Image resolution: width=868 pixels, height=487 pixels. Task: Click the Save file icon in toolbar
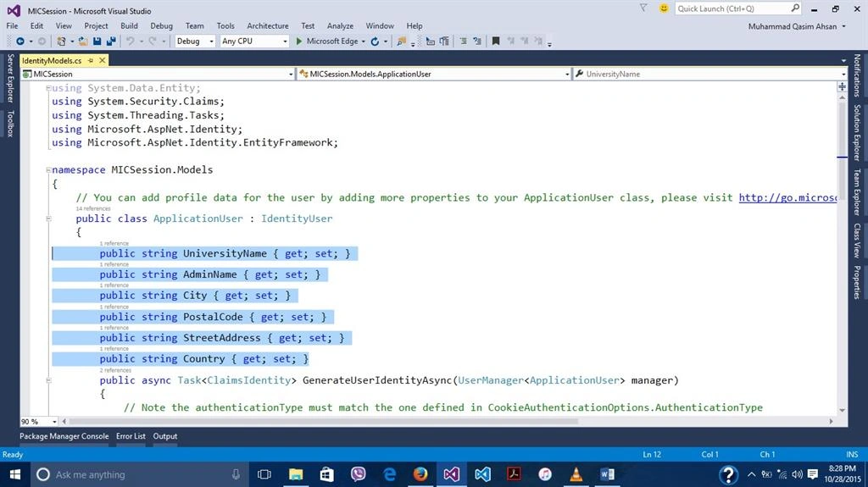[x=97, y=41]
